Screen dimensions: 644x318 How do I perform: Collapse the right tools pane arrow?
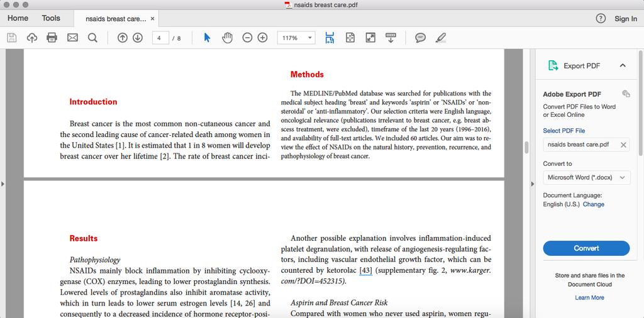[x=533, y=184]
